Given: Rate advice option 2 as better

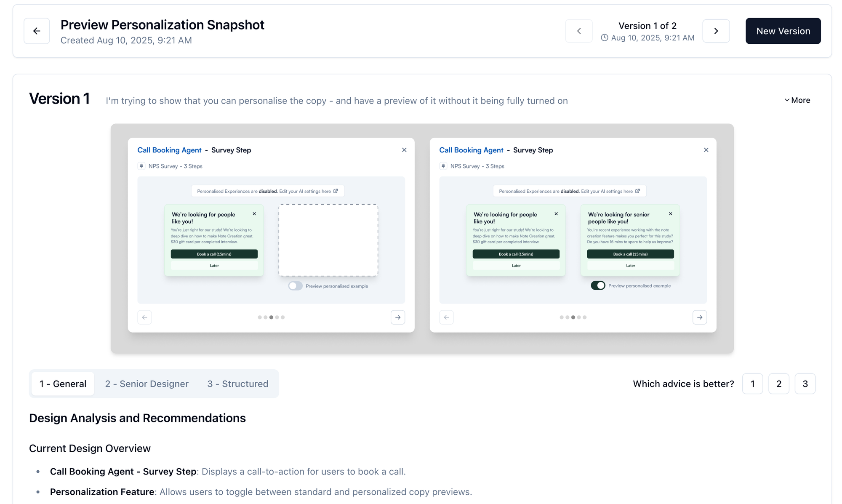Looking at the screenshot, I should 778,384.
